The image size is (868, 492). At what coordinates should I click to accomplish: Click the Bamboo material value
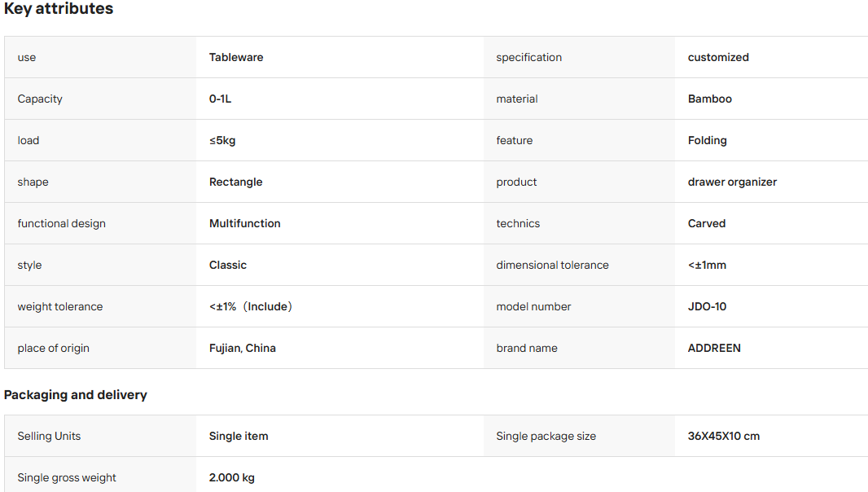point(710,99)
